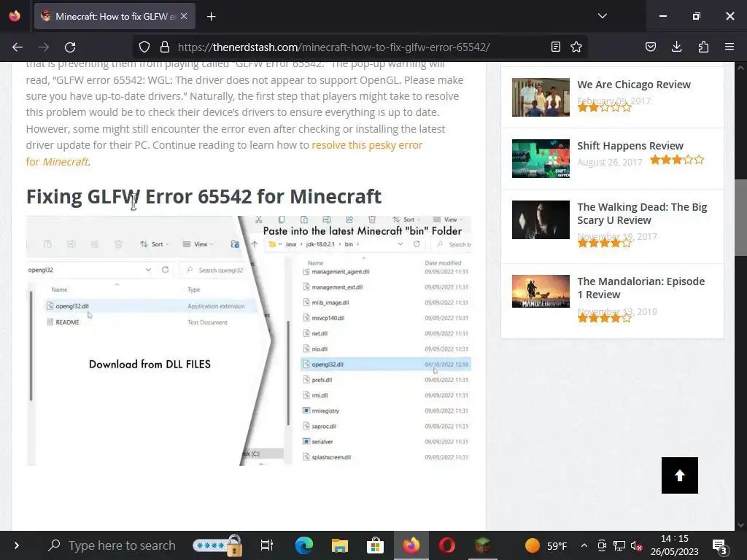Select the Minecraft: How to fix GLFW tab
The width and height of the screenshot is (747, 560).
pos(115,16)
